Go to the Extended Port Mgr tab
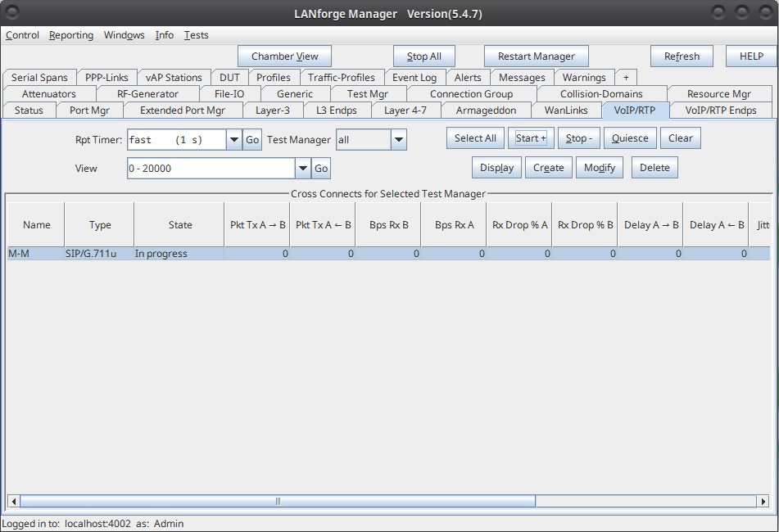 pos(183,110)
